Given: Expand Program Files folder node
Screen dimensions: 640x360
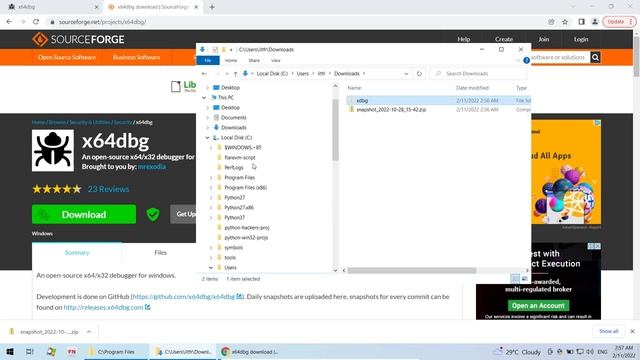Looking at the screenshot, I should [211, 178].
